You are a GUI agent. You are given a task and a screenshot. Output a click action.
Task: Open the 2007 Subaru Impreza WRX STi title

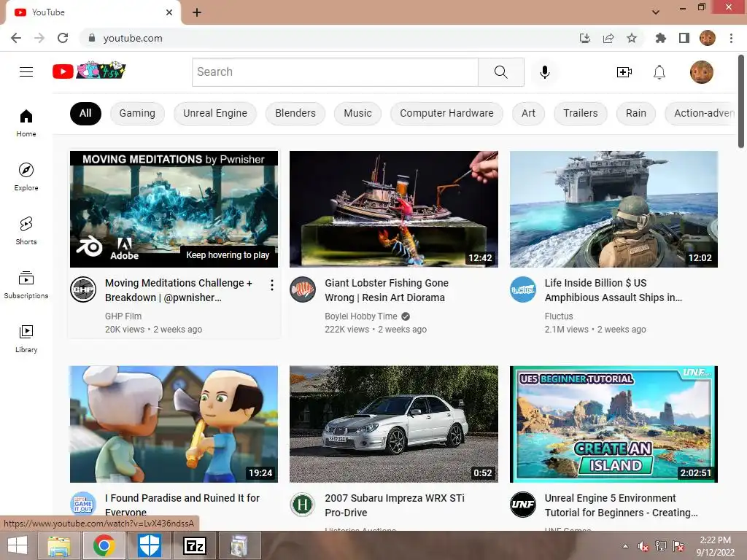point(395,505)
